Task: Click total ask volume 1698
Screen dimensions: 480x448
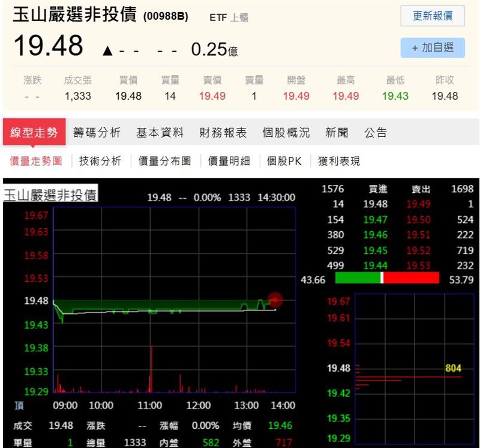Action: tap(463, 189)
